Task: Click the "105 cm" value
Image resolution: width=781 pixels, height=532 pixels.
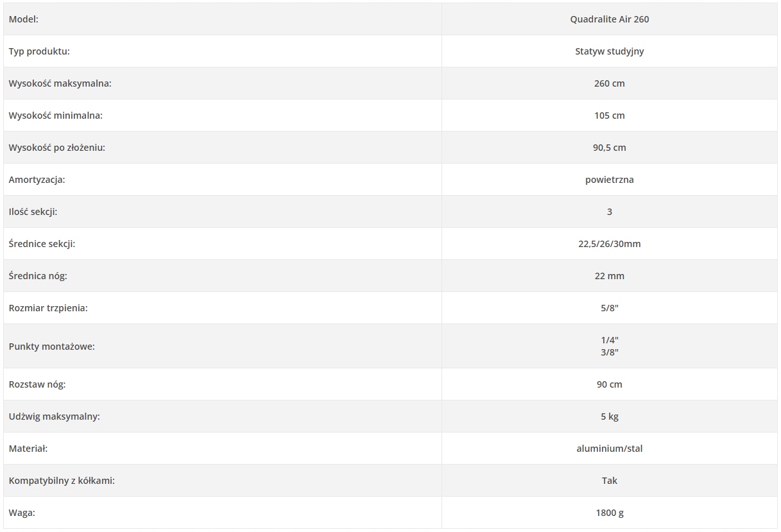Action: click(609, 116)
